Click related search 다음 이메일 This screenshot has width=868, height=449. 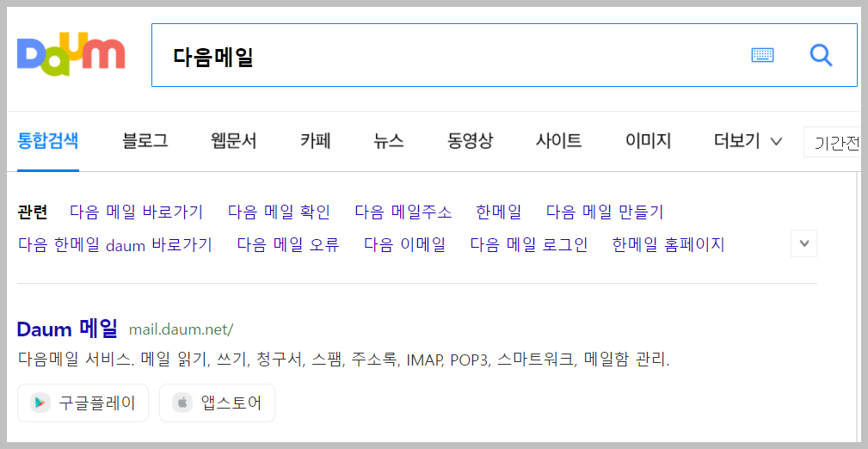[x=404, y=244]
